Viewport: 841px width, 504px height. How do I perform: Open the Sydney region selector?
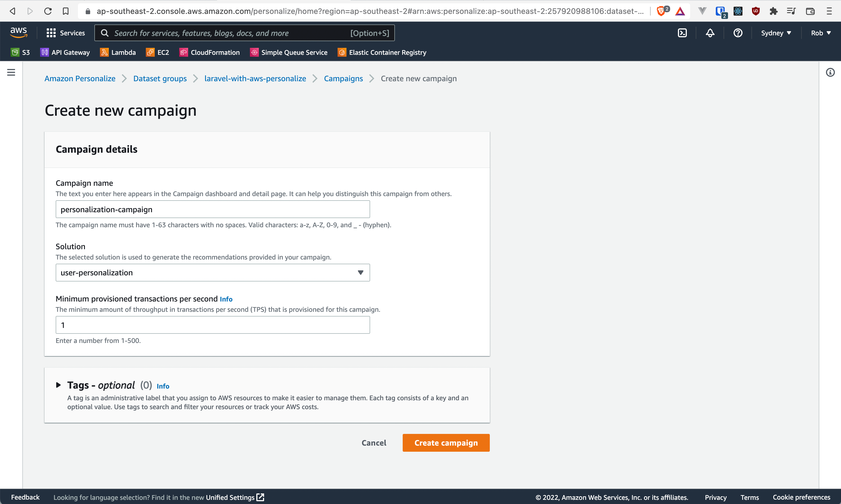pyautogui.click(x=776, y=33)
